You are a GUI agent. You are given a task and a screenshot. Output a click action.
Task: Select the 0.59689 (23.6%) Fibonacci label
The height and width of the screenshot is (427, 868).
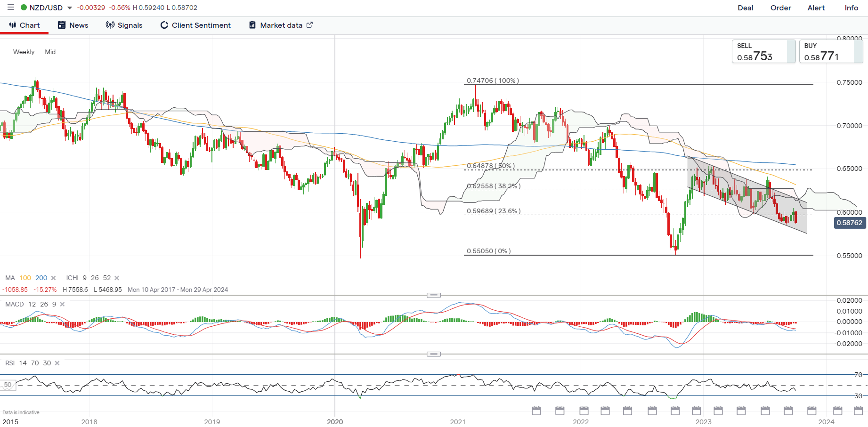tap(494, 211)
